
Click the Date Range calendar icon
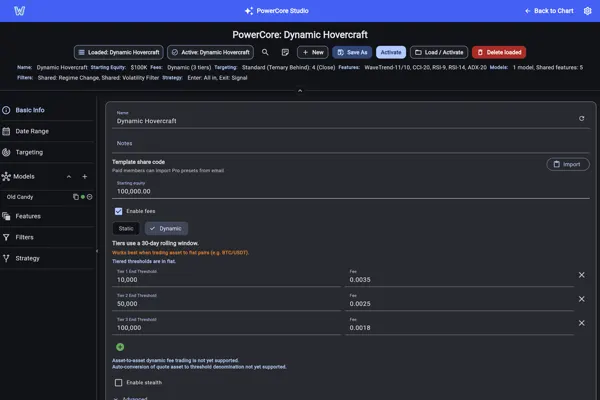click(x=6, y=131)
